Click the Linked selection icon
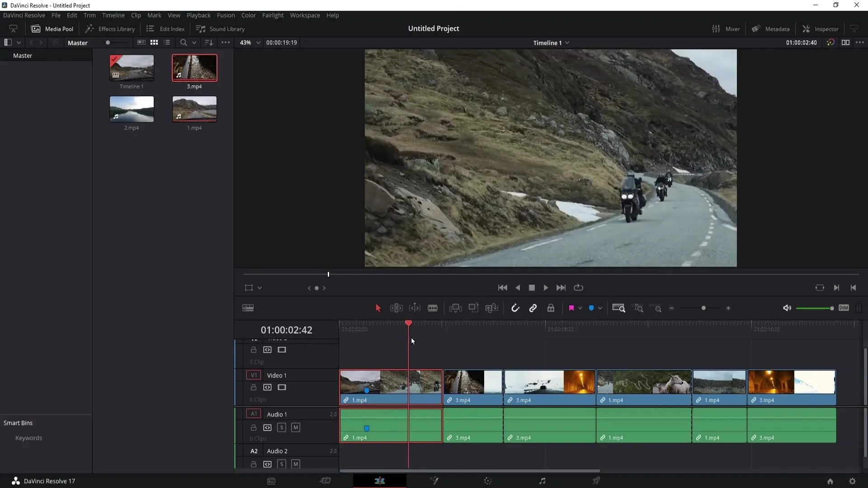Viewport: 868px width, 488px height. [533, 308]
